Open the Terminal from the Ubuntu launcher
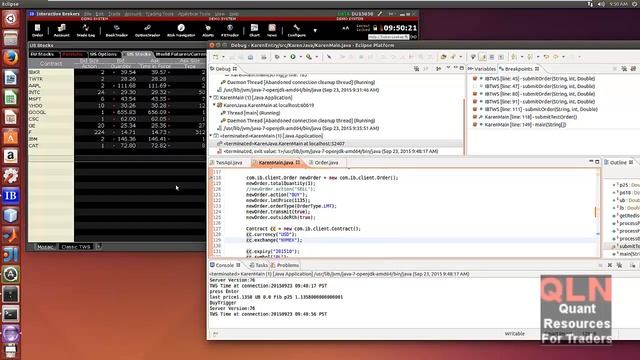 click(11, 314)
